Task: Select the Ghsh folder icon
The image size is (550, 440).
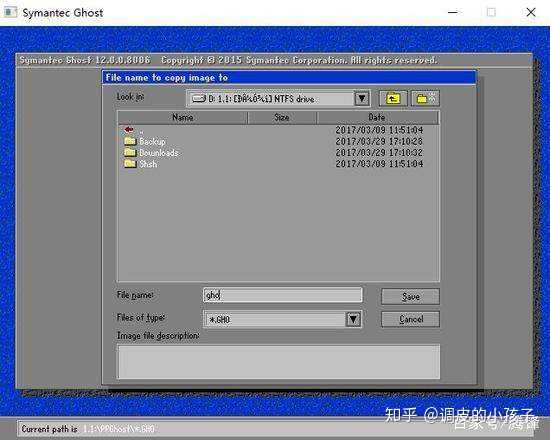Action: click(x=130, y=164)
